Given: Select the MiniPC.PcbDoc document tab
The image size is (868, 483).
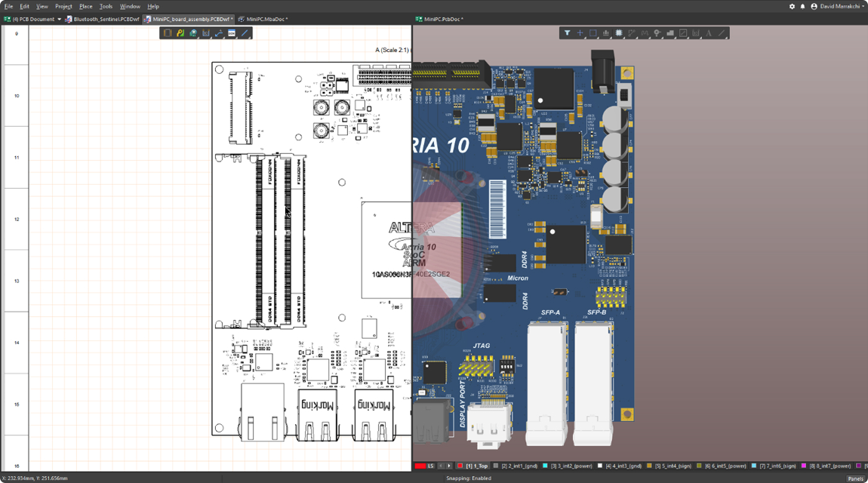Looking at the screenshot, I should coord(439,19).
